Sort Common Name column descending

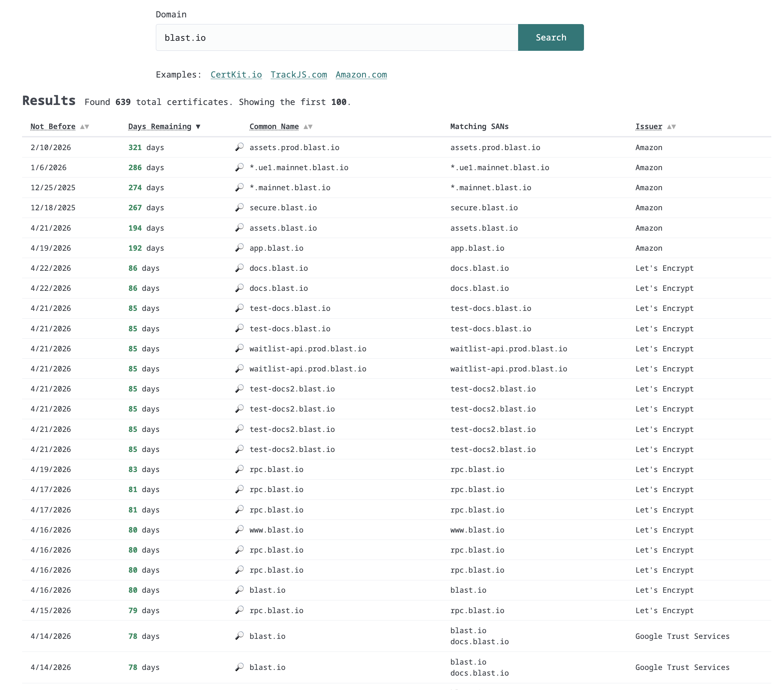click(310, 126)
